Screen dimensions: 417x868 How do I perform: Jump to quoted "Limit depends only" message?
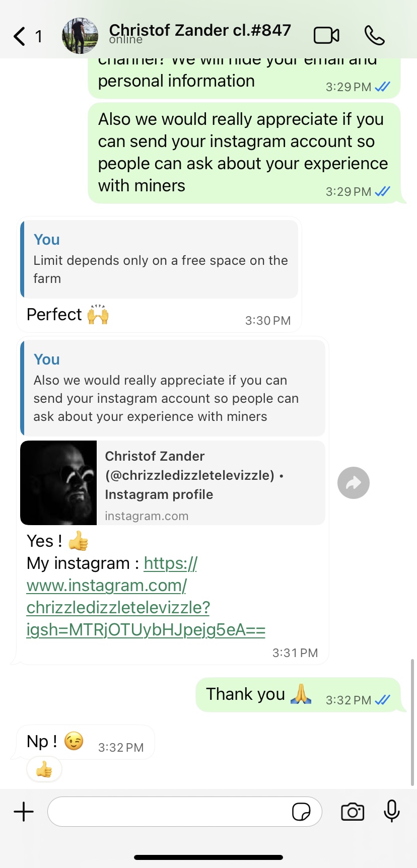(x=159, y=259)
